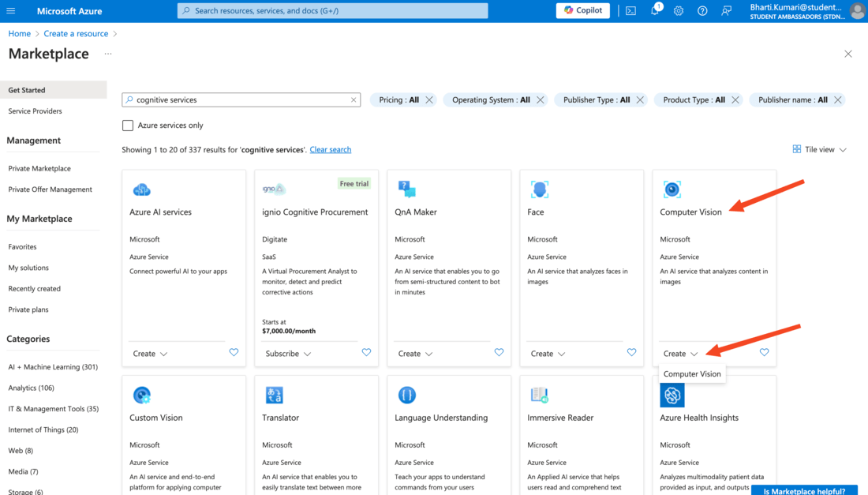Open portal settings gear

(678, 10)
